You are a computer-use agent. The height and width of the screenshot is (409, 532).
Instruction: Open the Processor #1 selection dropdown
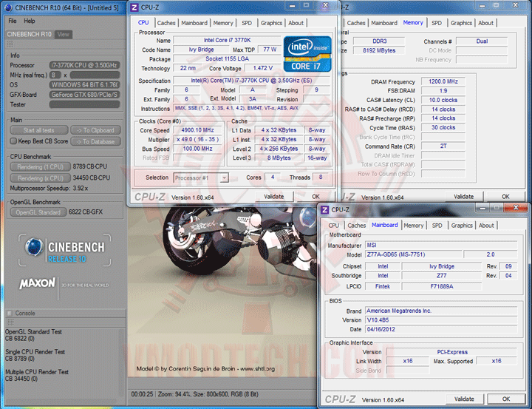(x=200, y=178)
